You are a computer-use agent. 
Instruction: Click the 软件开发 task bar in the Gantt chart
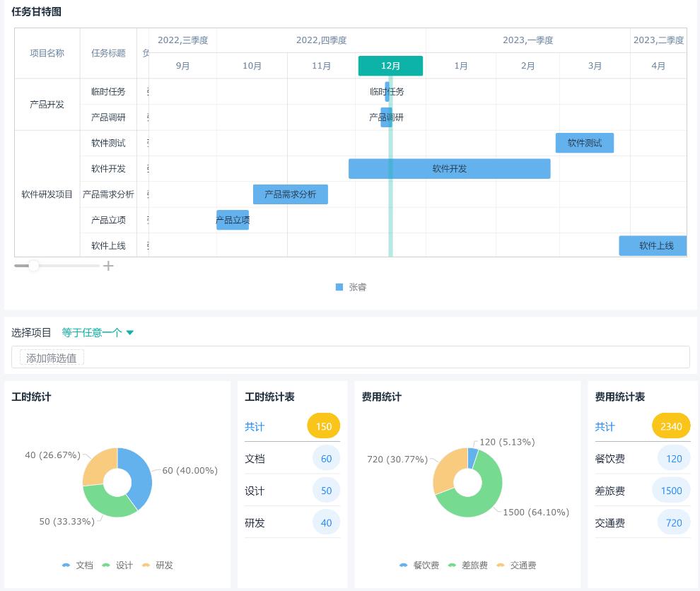coord(450,169)
